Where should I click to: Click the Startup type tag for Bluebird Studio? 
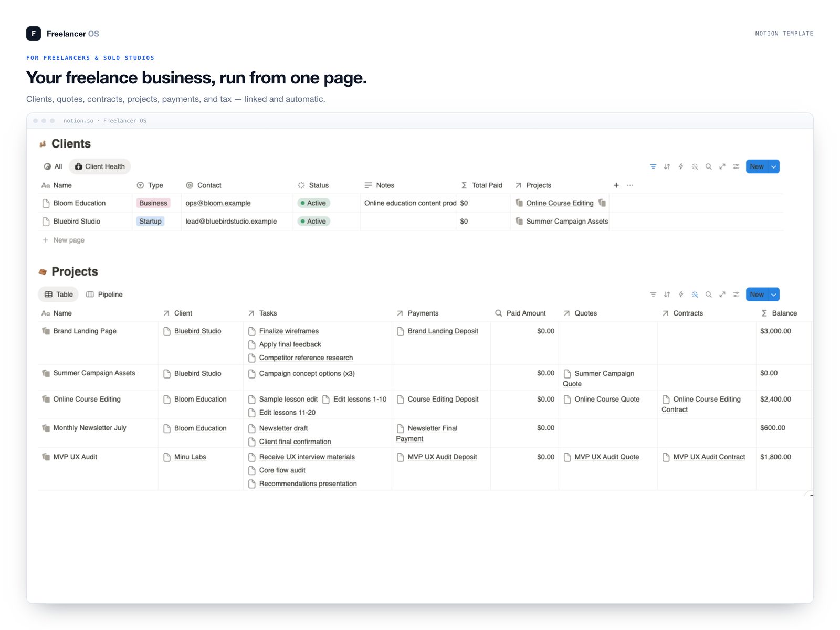151,222
